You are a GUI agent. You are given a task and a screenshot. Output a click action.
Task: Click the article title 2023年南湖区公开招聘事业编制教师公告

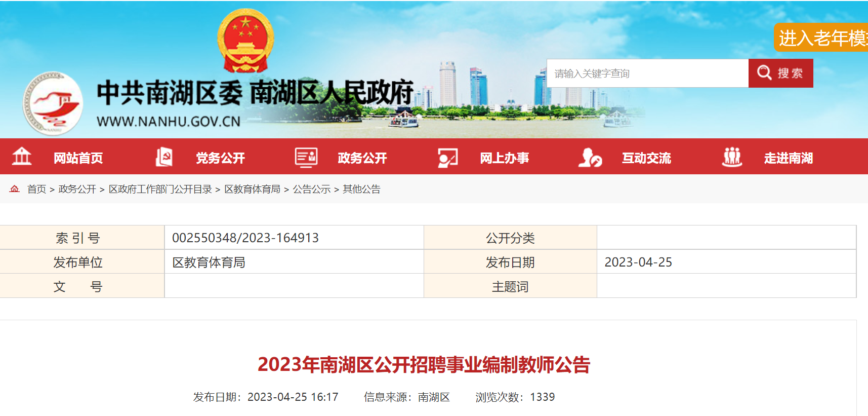click(424, 364)
